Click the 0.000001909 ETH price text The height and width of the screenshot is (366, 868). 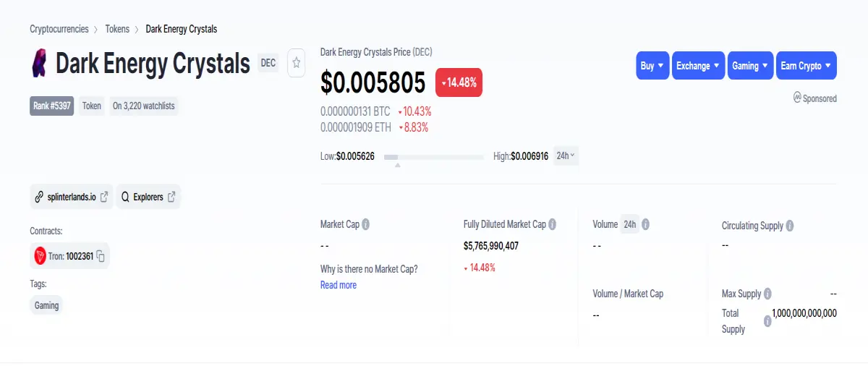pyautogui.click(x=355, y=127)
